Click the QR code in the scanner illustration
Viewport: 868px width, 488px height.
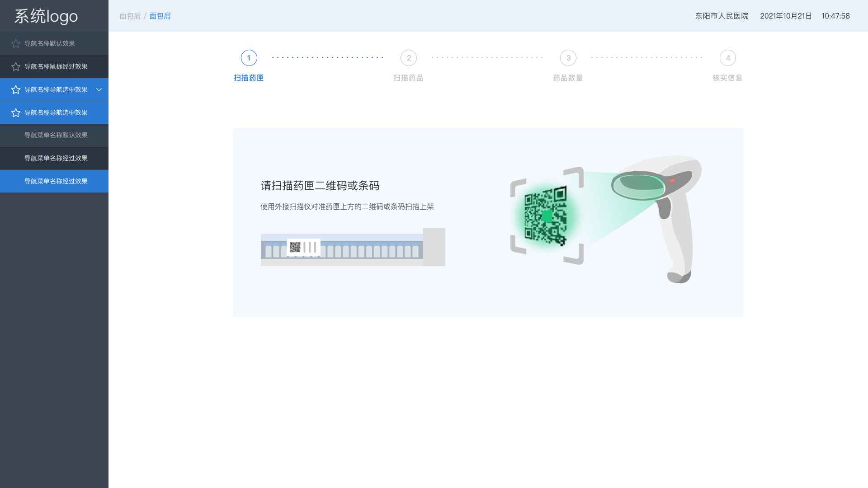pos(546,217)
